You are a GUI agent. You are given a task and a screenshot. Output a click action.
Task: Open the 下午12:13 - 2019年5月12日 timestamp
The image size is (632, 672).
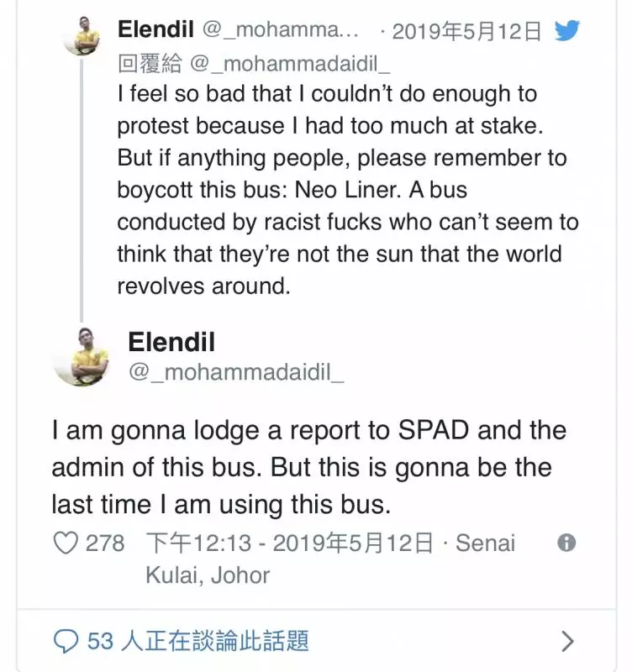click(x=289, y=543)
